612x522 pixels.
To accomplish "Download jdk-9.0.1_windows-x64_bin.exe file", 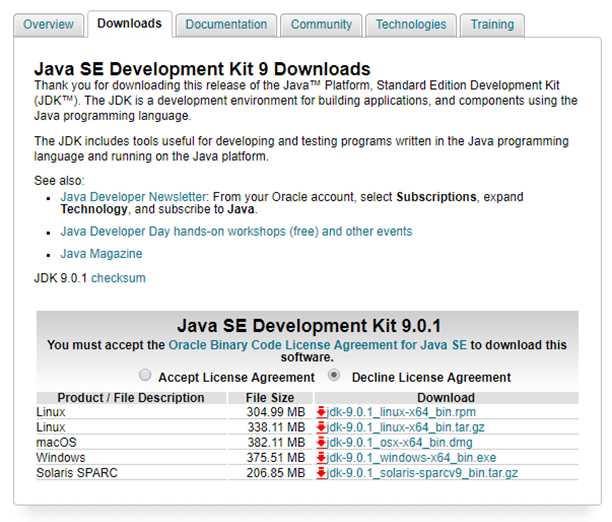I will 411,458.
